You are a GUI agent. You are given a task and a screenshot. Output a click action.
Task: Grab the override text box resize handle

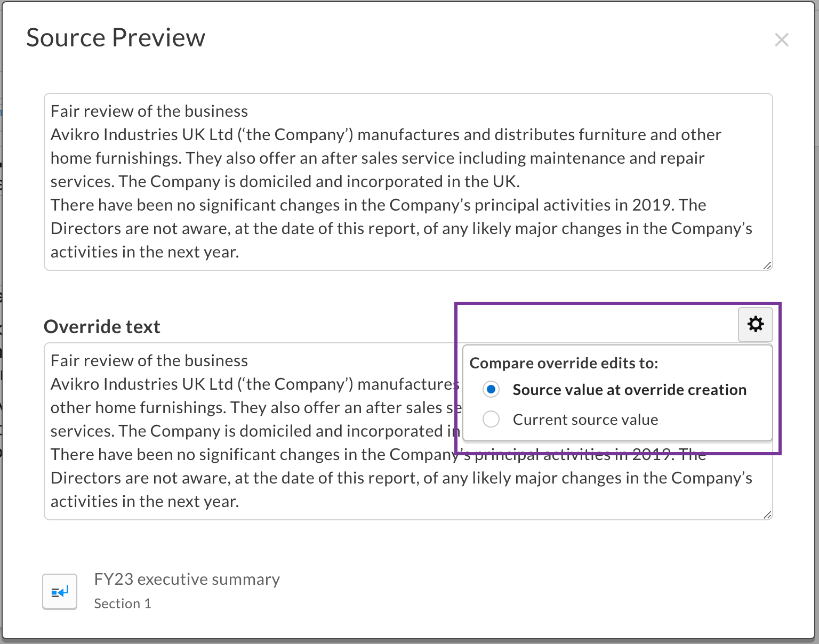point(767,515)
